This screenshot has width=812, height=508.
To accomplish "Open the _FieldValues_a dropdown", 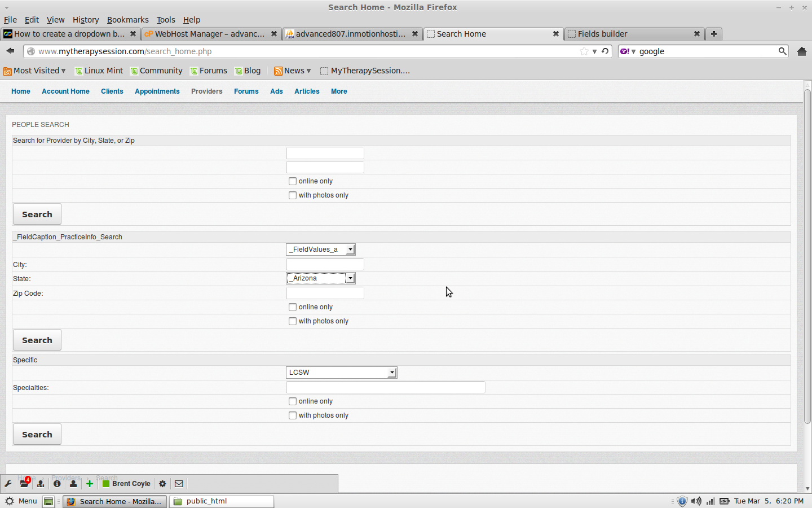I will 320,249.
